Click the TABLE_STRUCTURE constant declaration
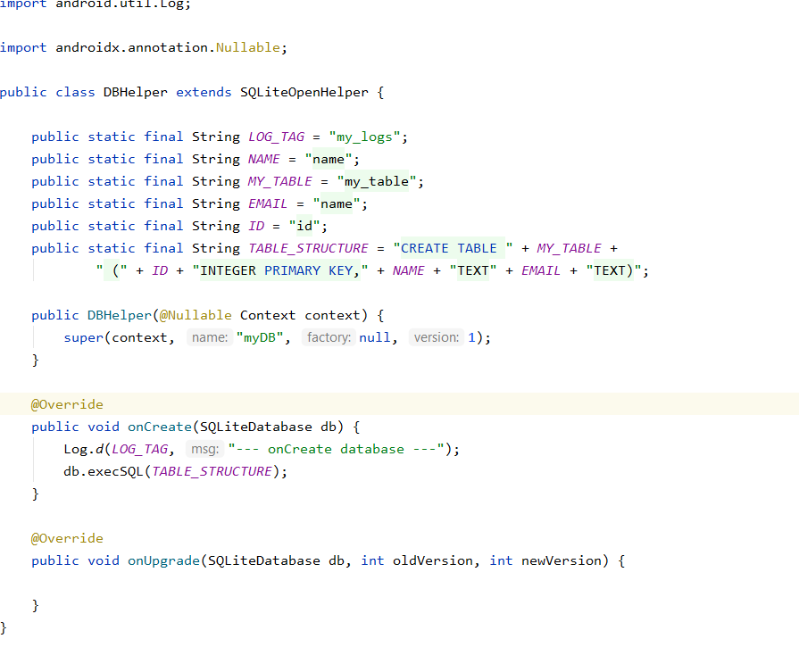This screenshot has width=799, height=672. [308, 248]
